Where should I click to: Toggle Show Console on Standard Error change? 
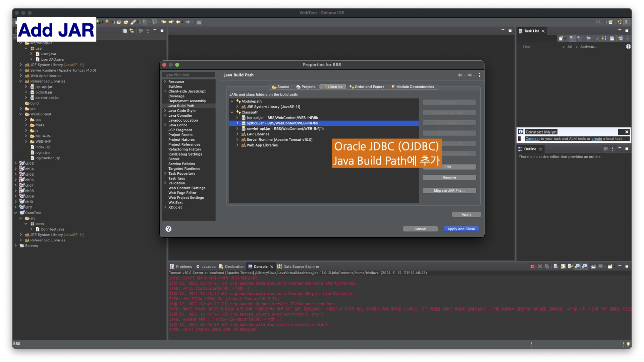click(x=584, y=266)
